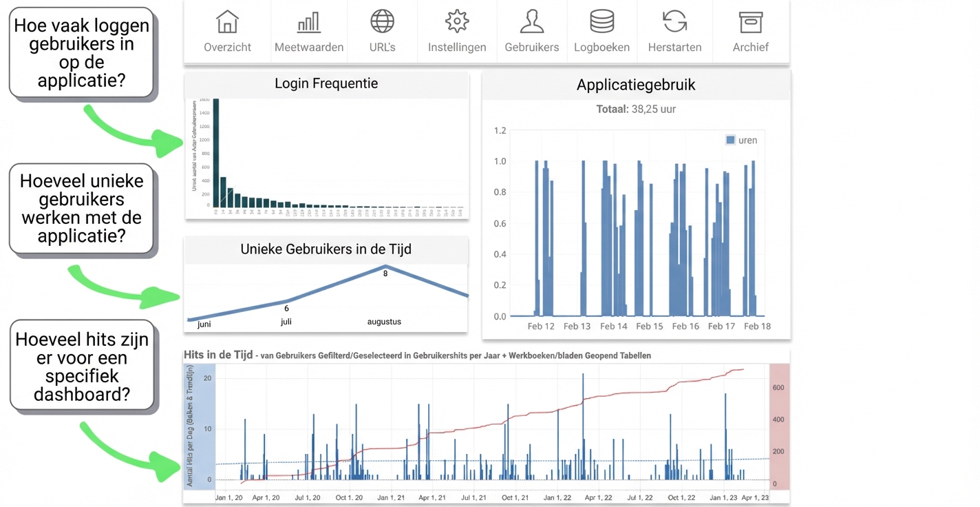980x507 pixels.
Task: Open the Archief box icon
Action: click(751, 21)
